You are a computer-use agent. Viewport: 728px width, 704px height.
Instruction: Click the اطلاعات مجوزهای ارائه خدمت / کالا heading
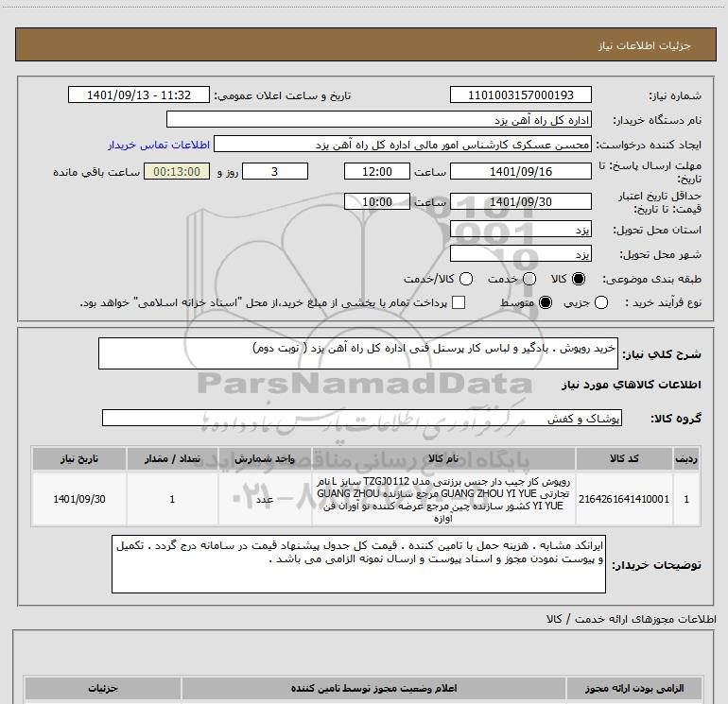[x=631, y=619]
